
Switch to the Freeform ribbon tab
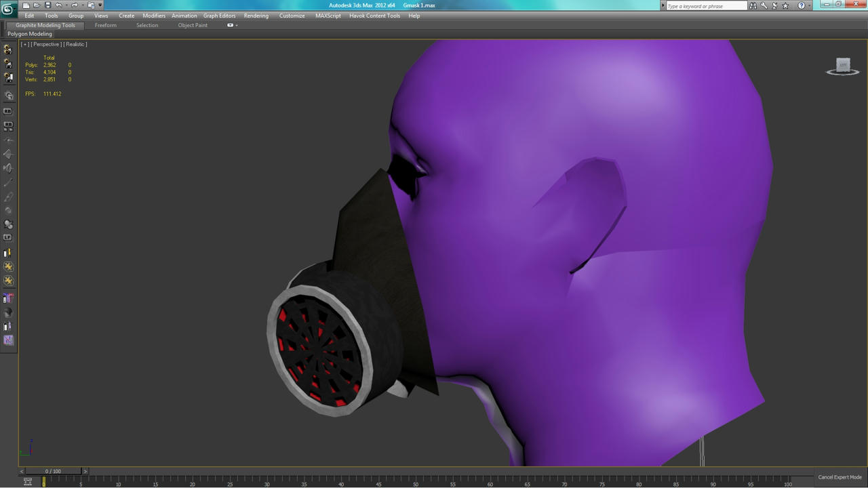[105, 25]
